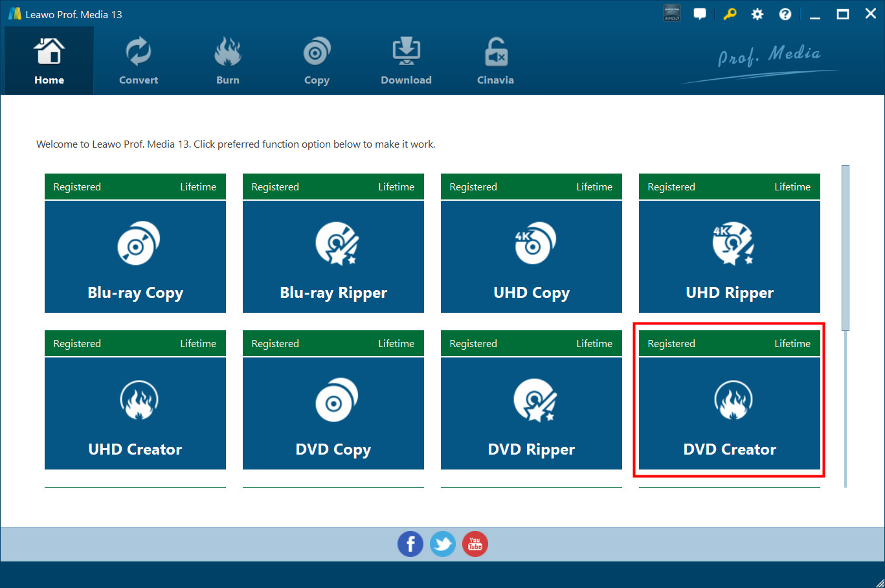
Task: Open the Blu-ray Copy module tile
Action: 135,256
